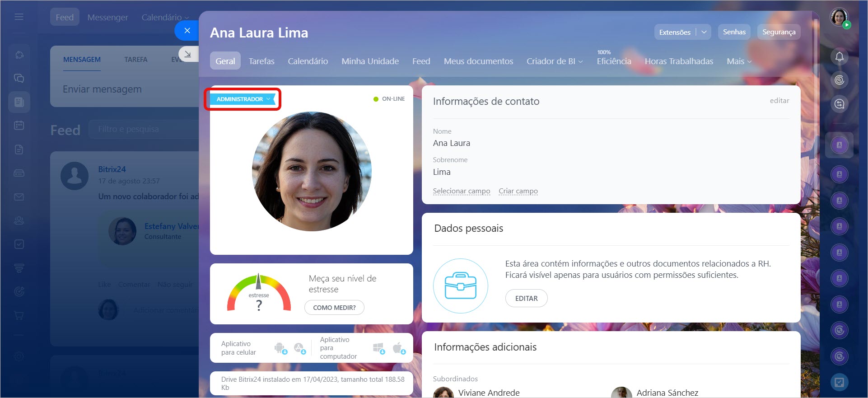The image size is (868, 398).
Task: Open the Mail envelope icon in left sidebar
Action: point(19,197)
